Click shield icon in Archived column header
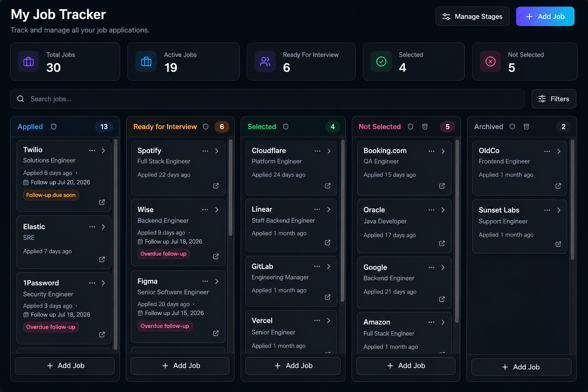The height and width of the screenshot is (392, 588). point(512,127)
